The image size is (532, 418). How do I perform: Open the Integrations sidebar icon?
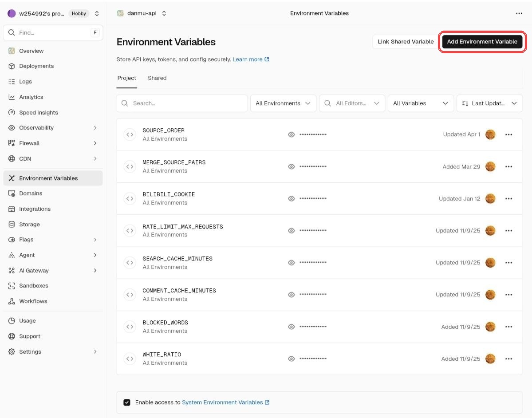12,209
